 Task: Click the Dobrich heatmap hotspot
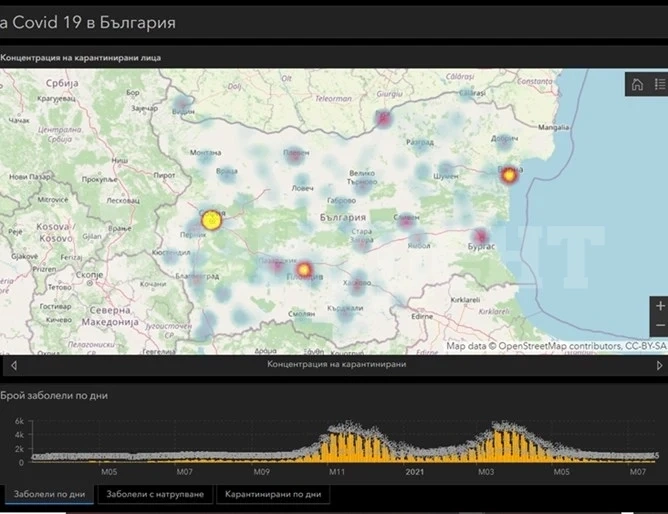coord(504,142)
